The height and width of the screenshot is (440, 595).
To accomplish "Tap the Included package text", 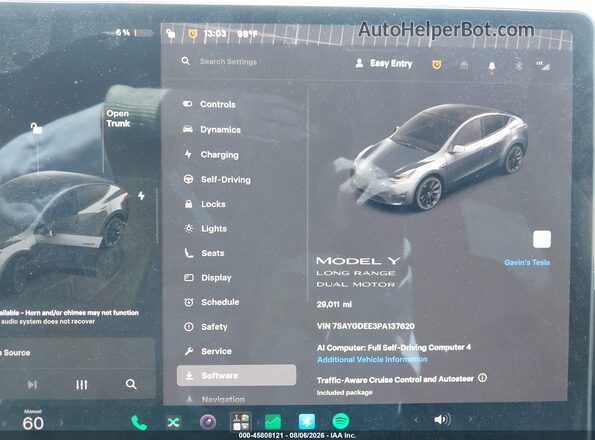I will click(x=345, y=393).
